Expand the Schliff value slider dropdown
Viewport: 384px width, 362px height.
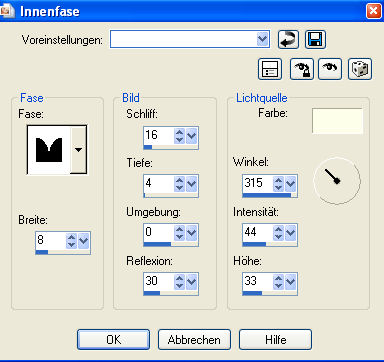tap(191, 136)
